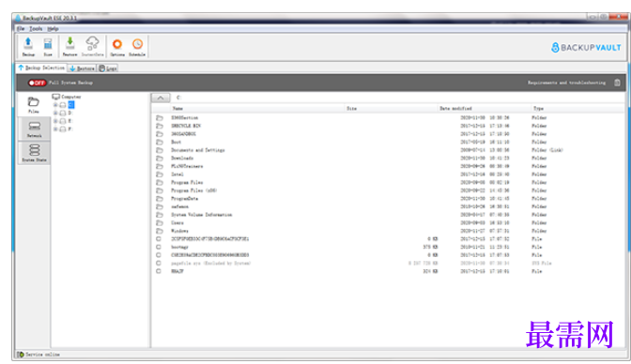Click the Service online status text

(42, 355)
